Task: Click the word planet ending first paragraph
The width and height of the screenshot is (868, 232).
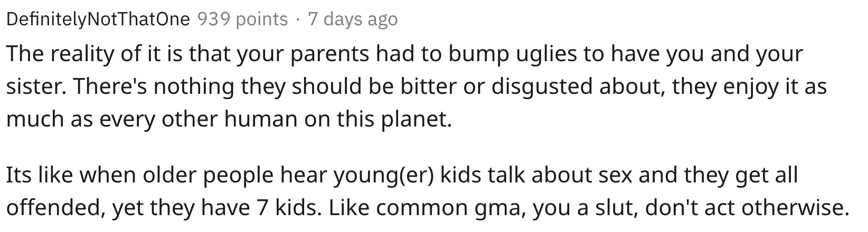Action: tap(419, 121)
